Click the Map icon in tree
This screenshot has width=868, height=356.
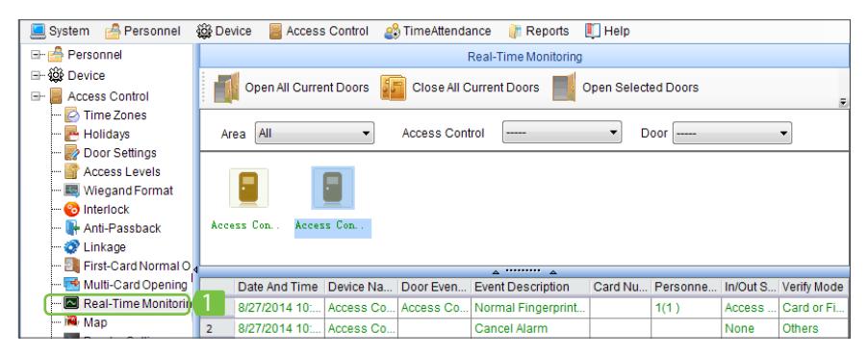click(72, 322)
